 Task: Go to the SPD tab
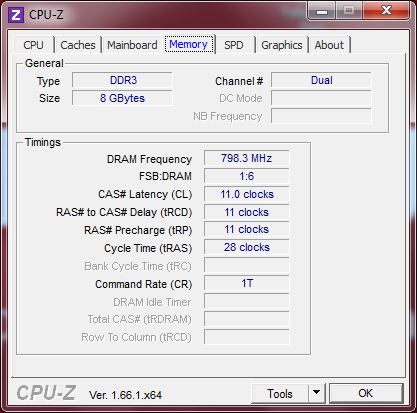click(x=234, y=45)
